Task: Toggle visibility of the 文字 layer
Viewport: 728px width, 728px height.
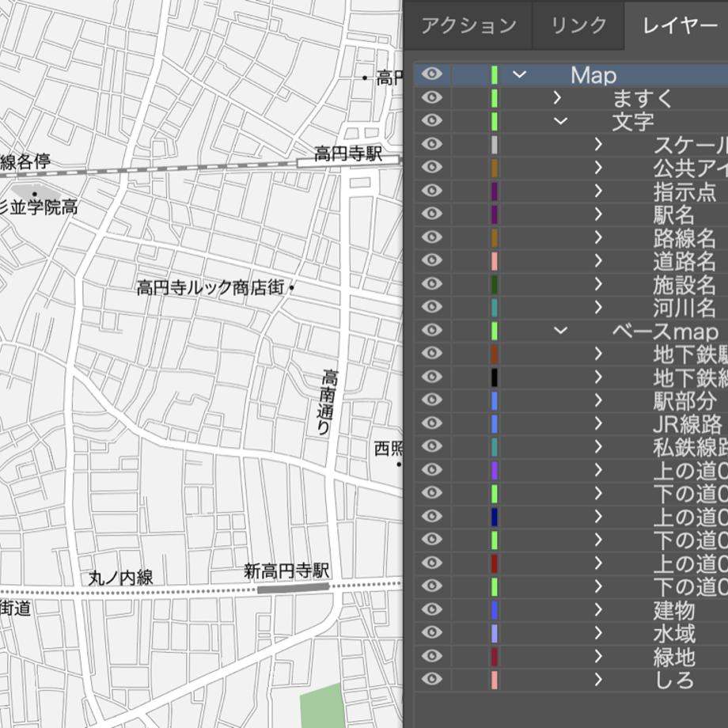Action: [x=432, y=120]
